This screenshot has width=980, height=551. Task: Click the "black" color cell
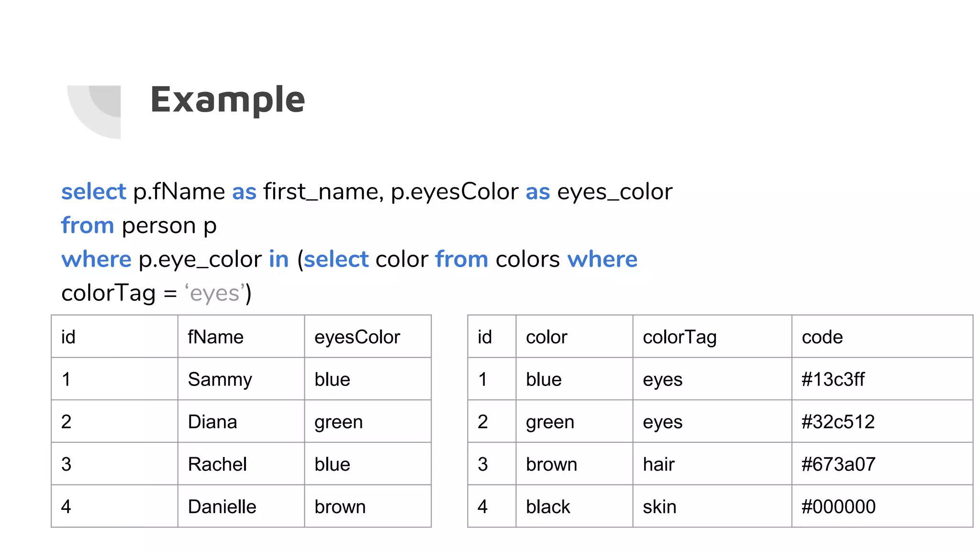(x=548, y=507)
